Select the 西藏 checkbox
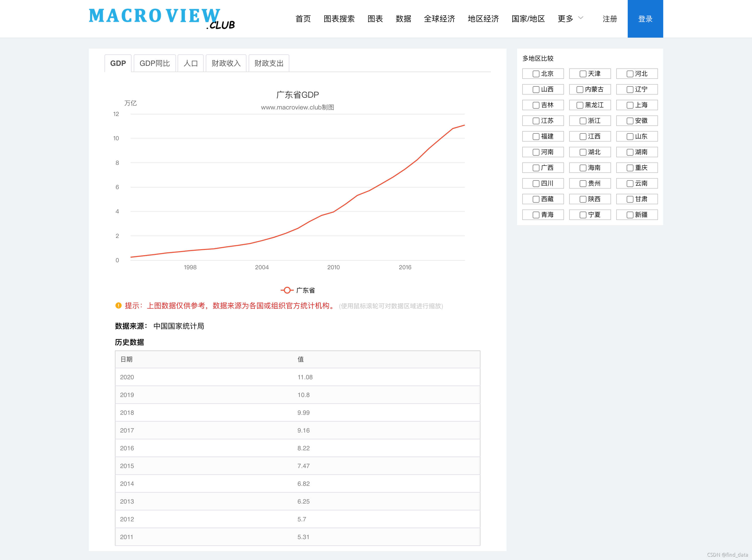The image size is (752, 560). pyautogui.click(x=536, y=199)
